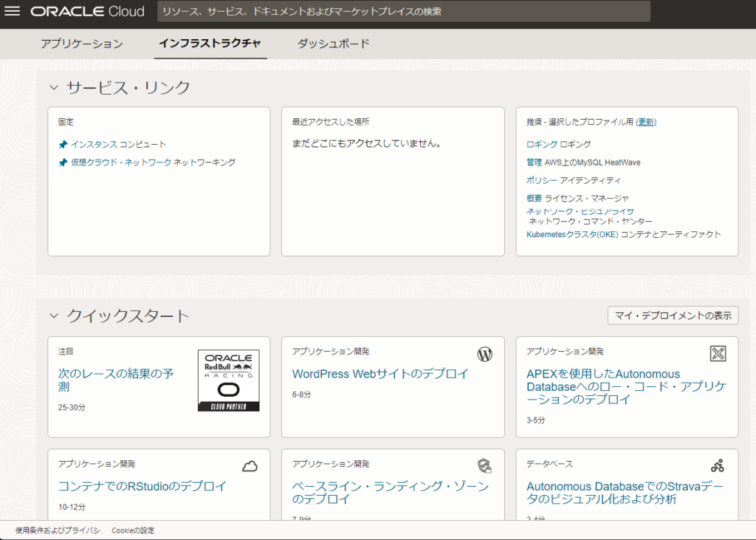756x540 pixels.
Task: Click the pin icon beside 仮想クラウド・ネットワーク
Action: (63, 163)
